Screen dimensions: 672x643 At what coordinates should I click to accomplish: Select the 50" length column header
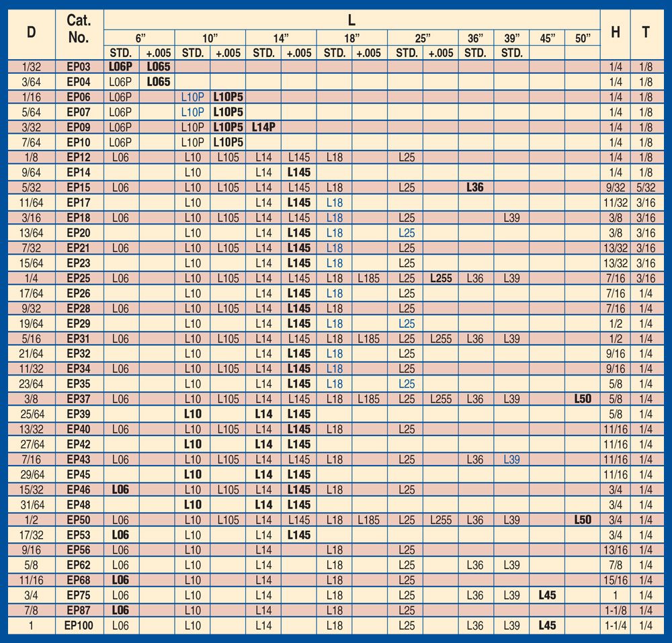582,38
